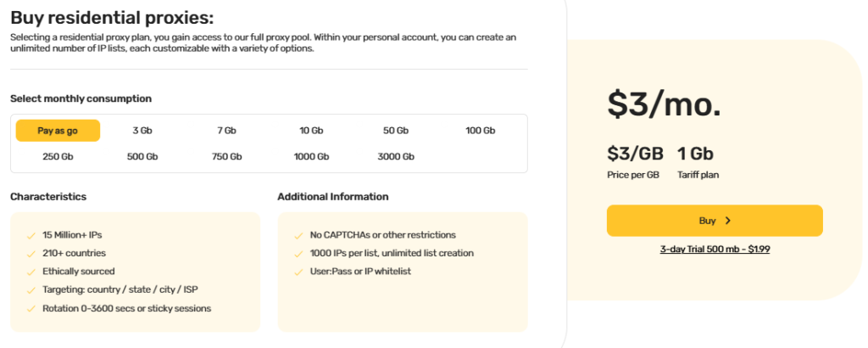The width and height of the screenshot is (868, 348).
Task: Pick the 100 Gb plan
Action: pos(480,131)
